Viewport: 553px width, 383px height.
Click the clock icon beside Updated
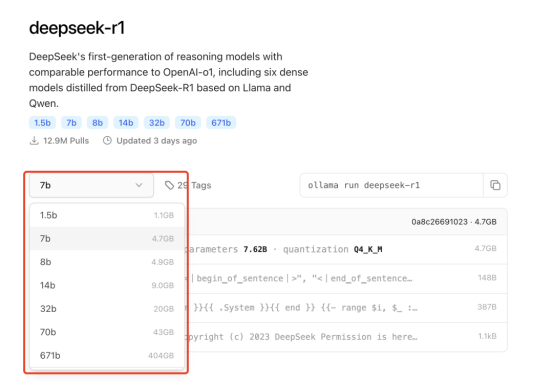point(107,141)
